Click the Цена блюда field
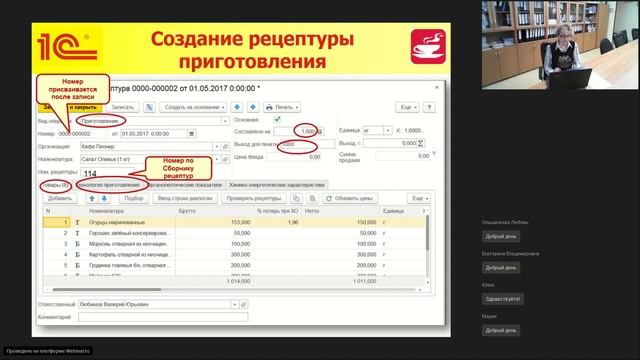 tap(294, 157)
